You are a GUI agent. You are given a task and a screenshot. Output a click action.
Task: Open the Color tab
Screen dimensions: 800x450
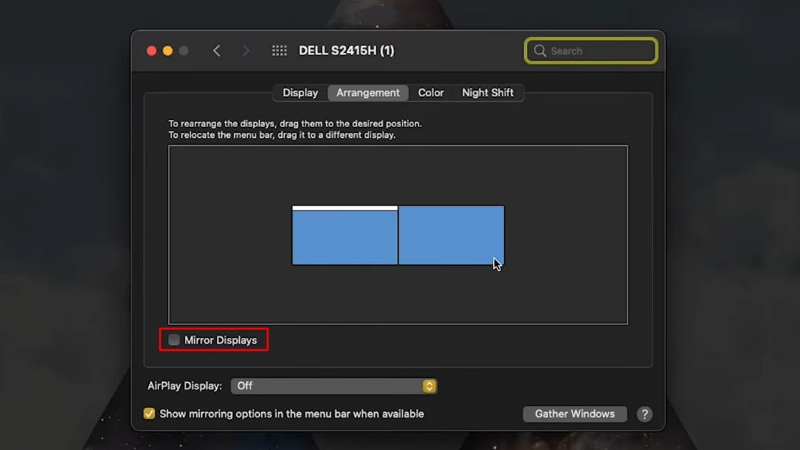431,93
